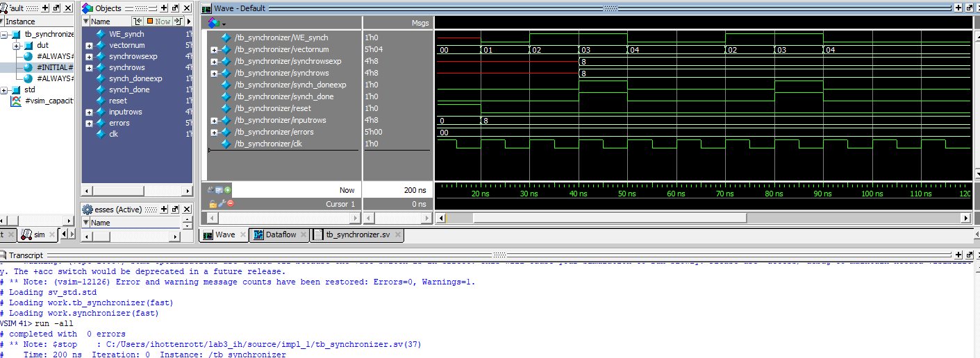Toggle the Now filter button in Objects header
980x358 pixels.
pyautogui.click(x=159, y=22)
